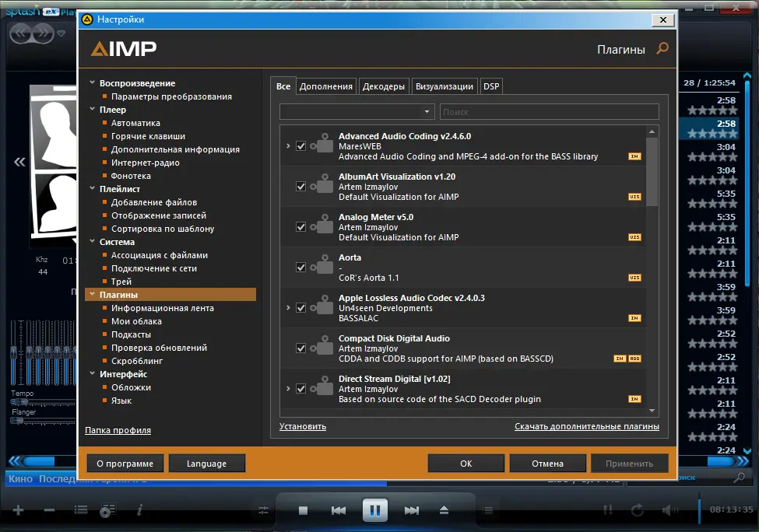759x532 pixels.
Task: Expand the Direct Stream Digital row
Action: point(288,388)
